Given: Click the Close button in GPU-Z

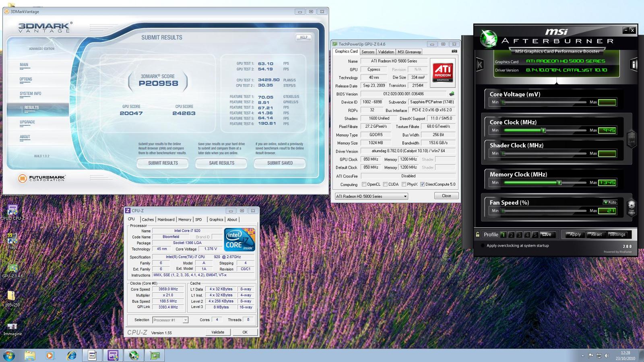Looking at the screenshot, I should coord(446,196).
